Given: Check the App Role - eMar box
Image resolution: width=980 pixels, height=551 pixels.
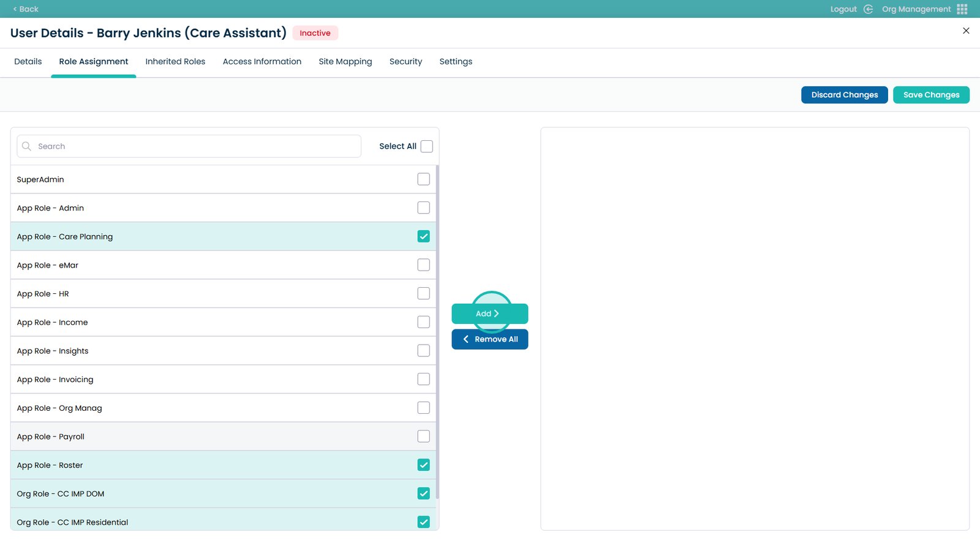Looking at the screenshot, I should click(423, 265).
